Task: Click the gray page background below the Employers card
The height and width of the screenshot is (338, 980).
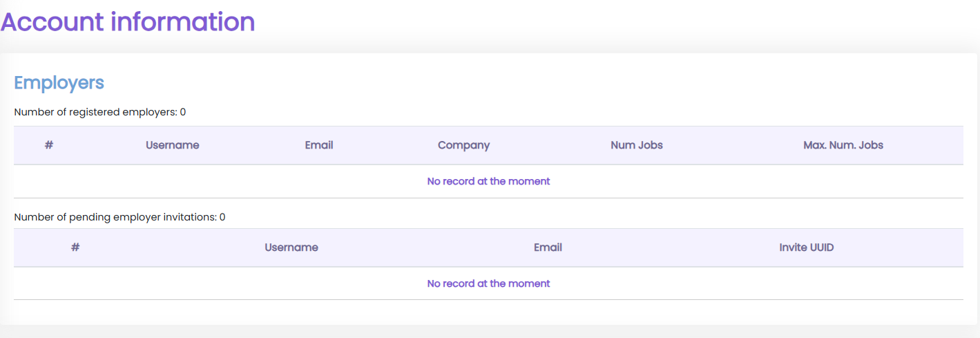Action: tap(483, 332)
